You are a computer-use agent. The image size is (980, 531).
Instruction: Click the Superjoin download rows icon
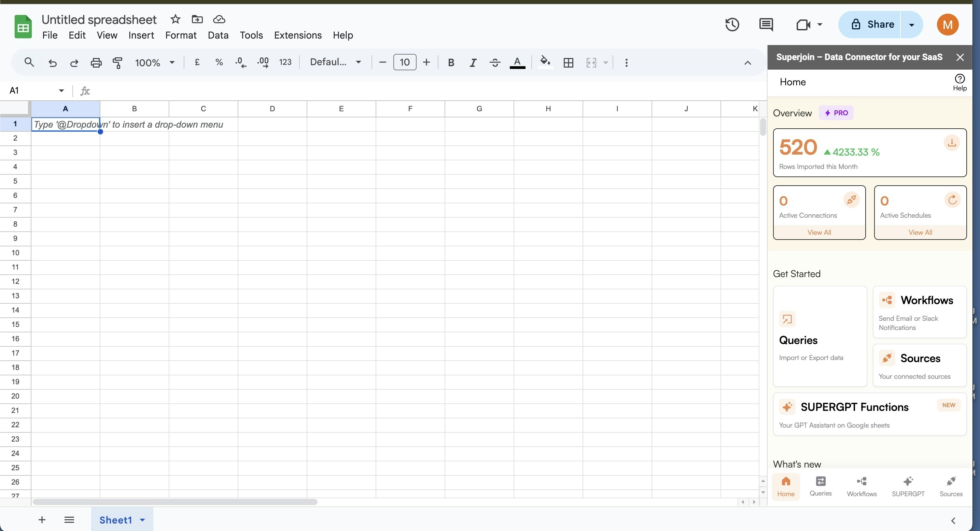point(951,143)
